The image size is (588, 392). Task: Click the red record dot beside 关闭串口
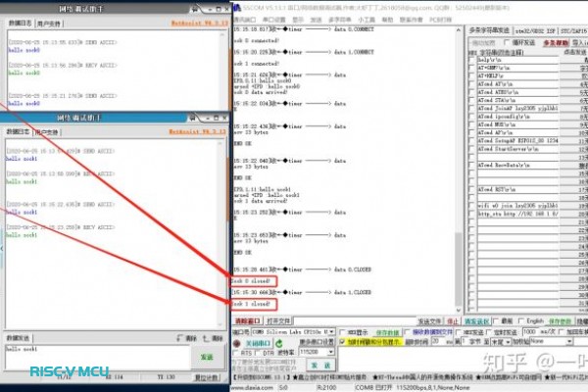[236, 343]
